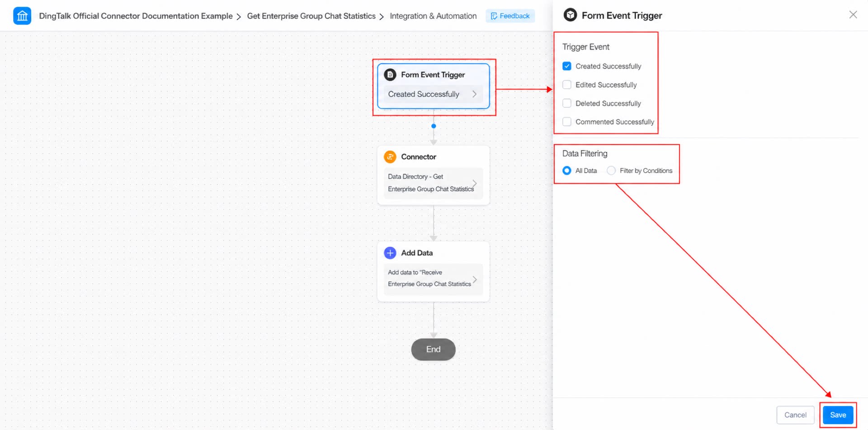The image size is (868, 430).
Task: Expand the Get Enterprise Group Chat Statistics connector row
Action: coord(433,183)
